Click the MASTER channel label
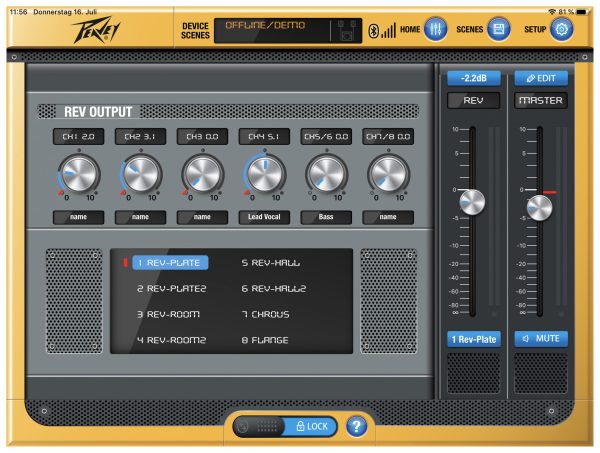Image resolution: width=600 pixels, height=453 pixels. pos(541,101)
